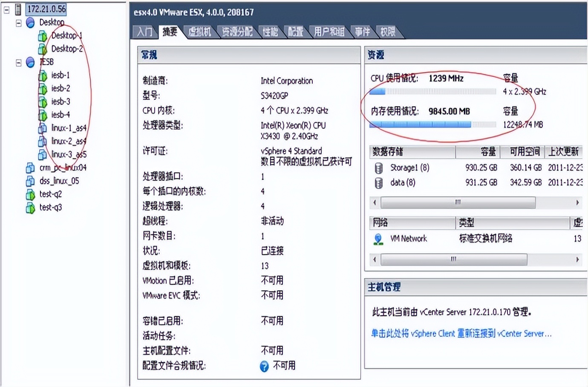Sort datastores by the 数据存储 column header
The height and width of the screenshot is (387, 588).
412,152
